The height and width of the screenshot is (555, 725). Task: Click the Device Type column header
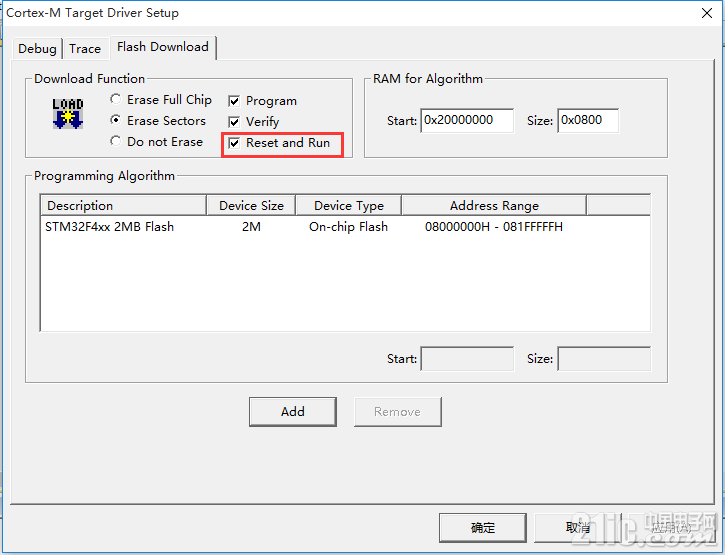click(x=349, y=205)
